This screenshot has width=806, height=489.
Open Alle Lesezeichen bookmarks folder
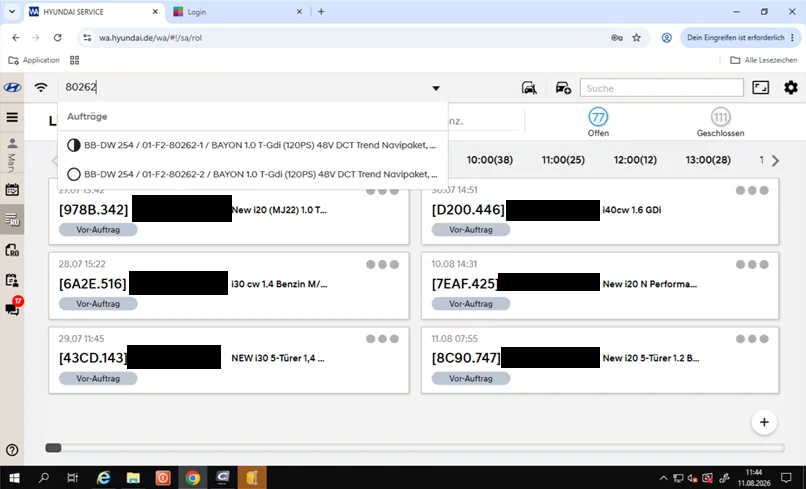coord(764,60)
